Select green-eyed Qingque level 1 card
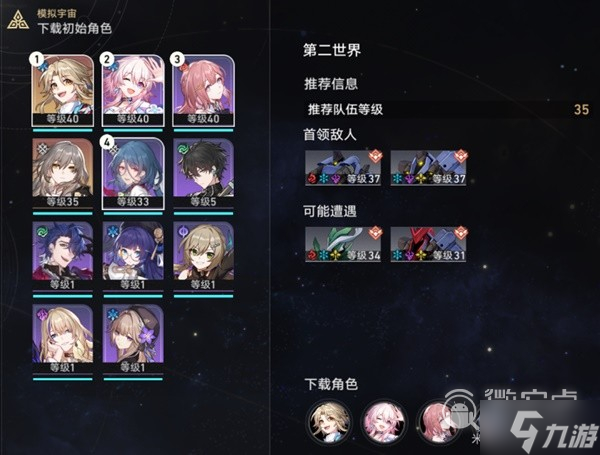The image size is (600, 455). pyautogui.click(x=203, y=256)
